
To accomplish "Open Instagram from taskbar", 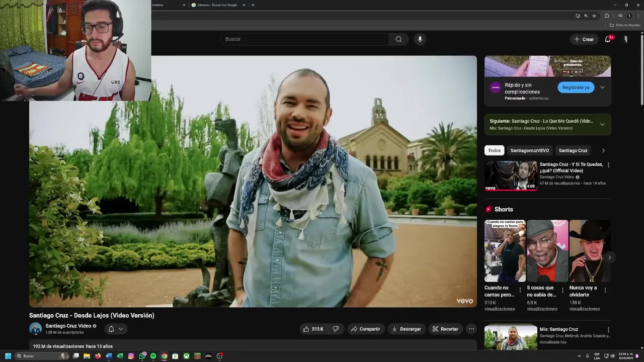I will pyautogui.click(x=131, y=356).
